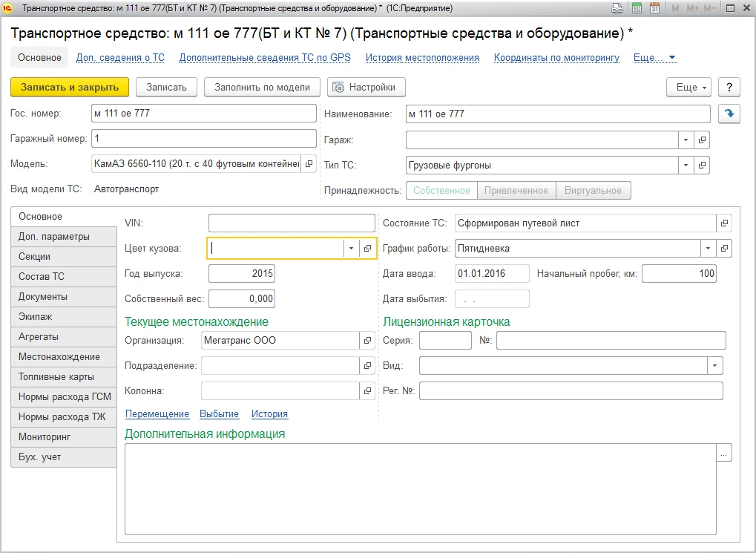The image size is (756, 553).
Task: Follow the Перемещение link
Action: (157, 414)
